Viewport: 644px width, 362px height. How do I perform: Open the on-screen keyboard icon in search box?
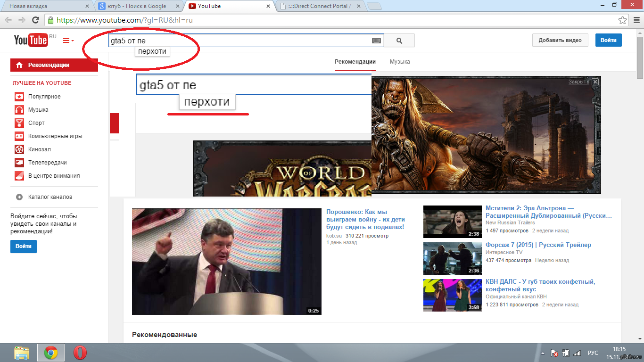(376, 41)
